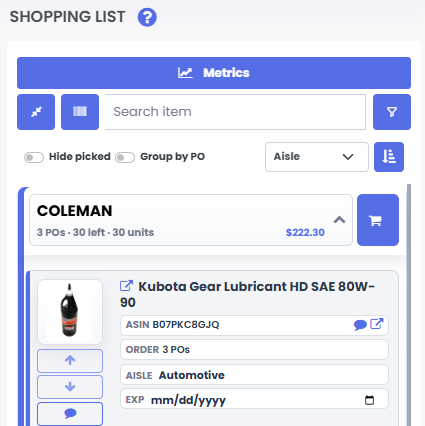
Task: Click the COLEMAN shopping cart button
Action: pos(378,220)
